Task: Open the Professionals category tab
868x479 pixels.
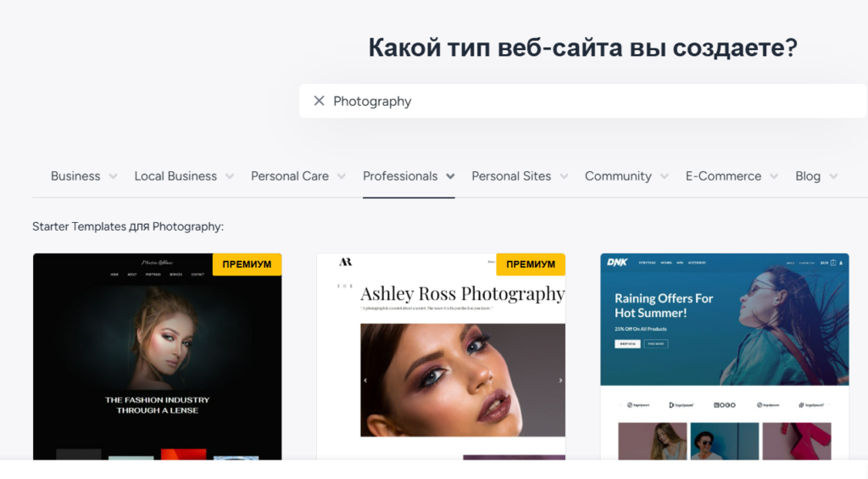Action: click(400, 176)
